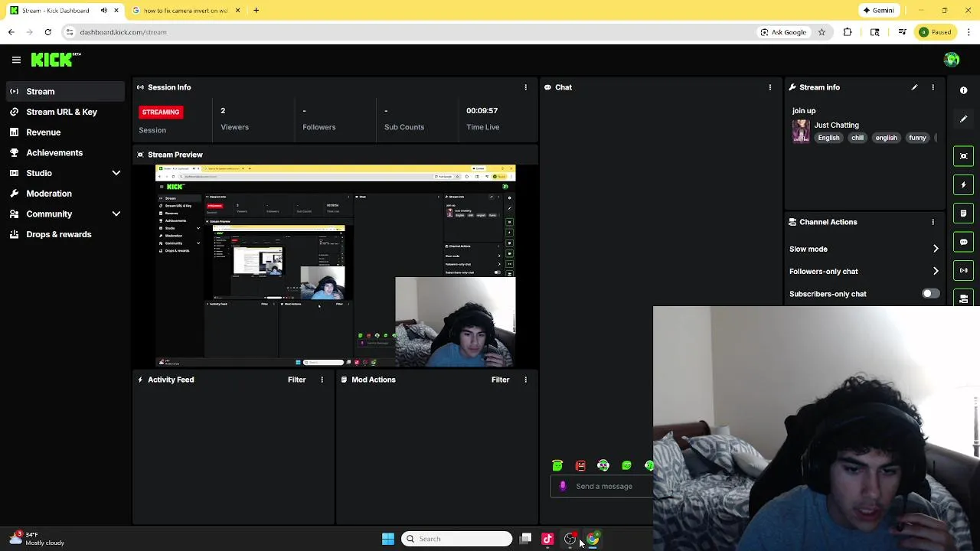The width and height of the screenshot is (980, 551).
Task: Open Activity Feed options menu
Action: click(x=322, y=380)
